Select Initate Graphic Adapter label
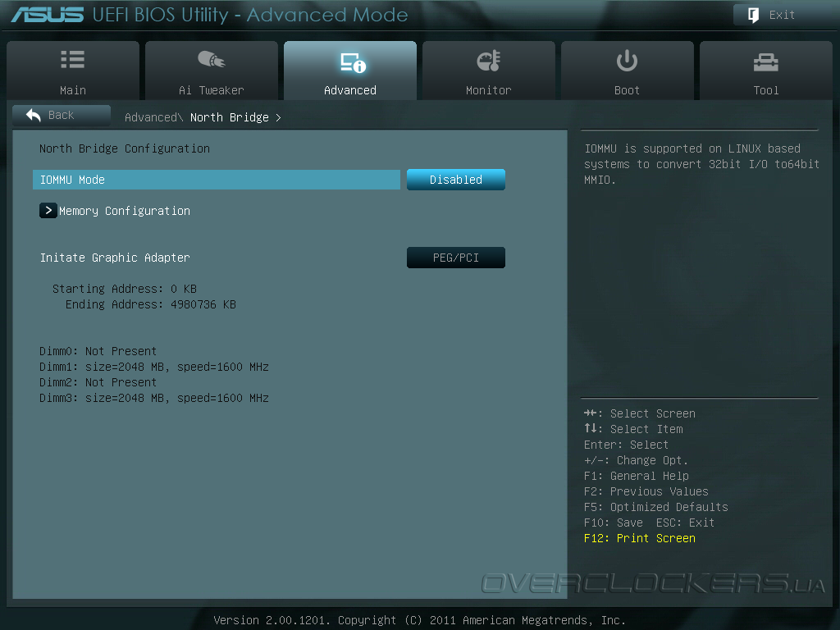Image resolution: width=840 pixels, height=630 pixels. pos(115,258)
